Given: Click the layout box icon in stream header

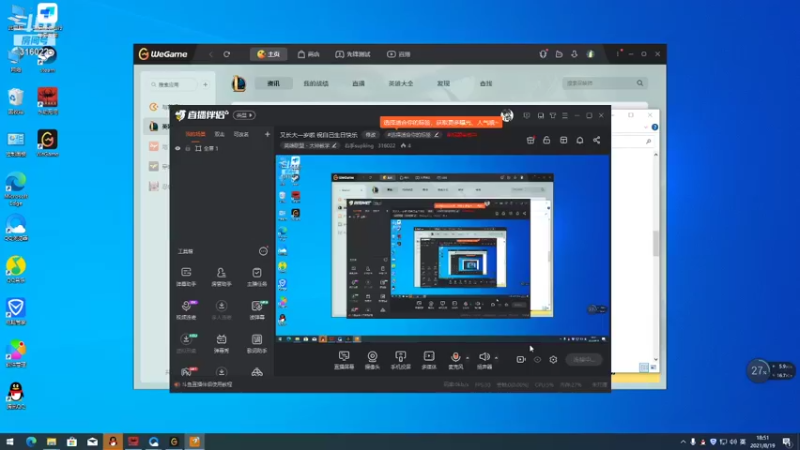Looking at the screenshot, I should pos(563,140).
